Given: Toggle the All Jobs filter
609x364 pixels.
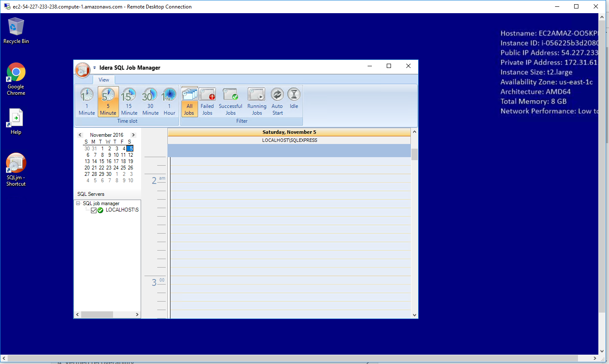Looking at the screenshot, I should [189, 102].
